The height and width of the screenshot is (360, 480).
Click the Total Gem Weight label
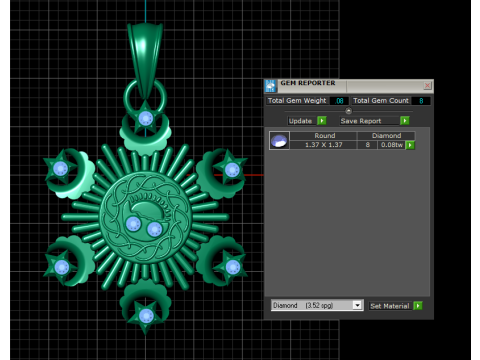click(x=297, y=101)
